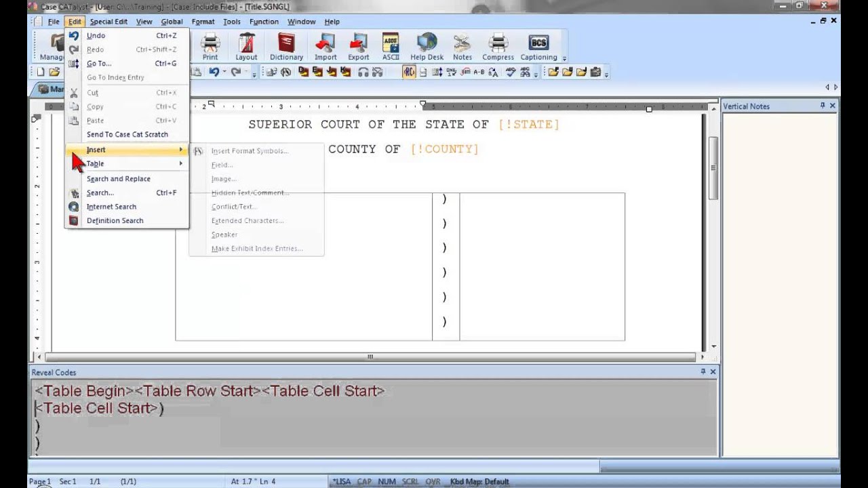This screenshot has width=868, height=488.
Task: Click the clipboard folder icon at toolbar end
Action: pyautogui.click(x=596, y=72)
